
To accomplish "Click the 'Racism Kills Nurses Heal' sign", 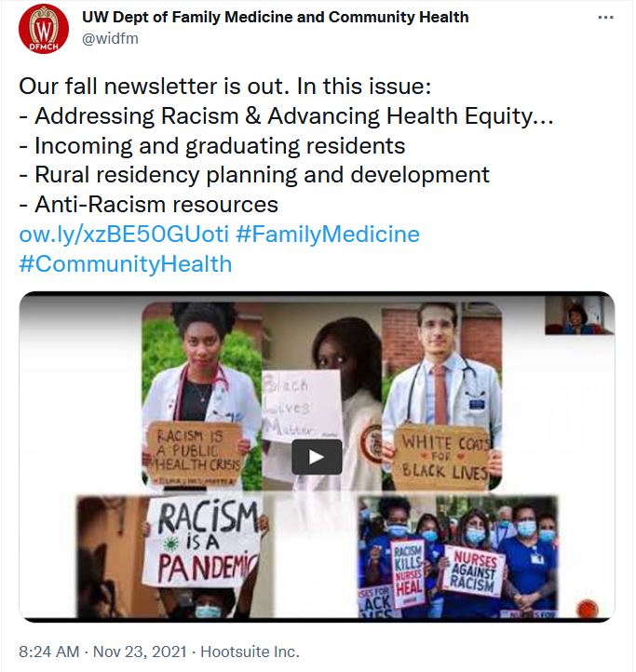I will pos(408,572).
